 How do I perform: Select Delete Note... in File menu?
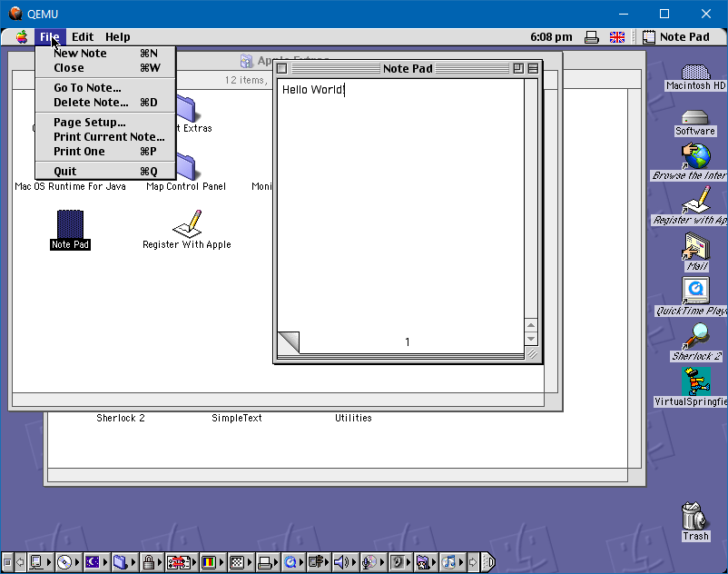click(91, 103)
